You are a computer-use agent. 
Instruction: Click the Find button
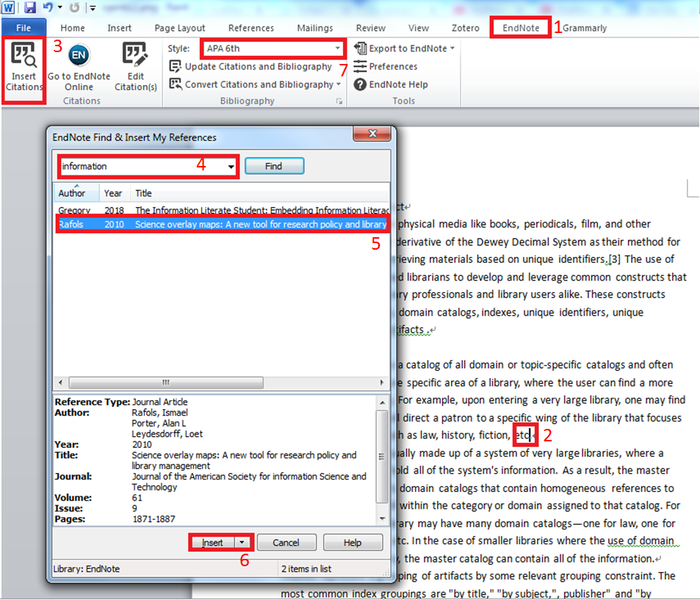(274, 166)
